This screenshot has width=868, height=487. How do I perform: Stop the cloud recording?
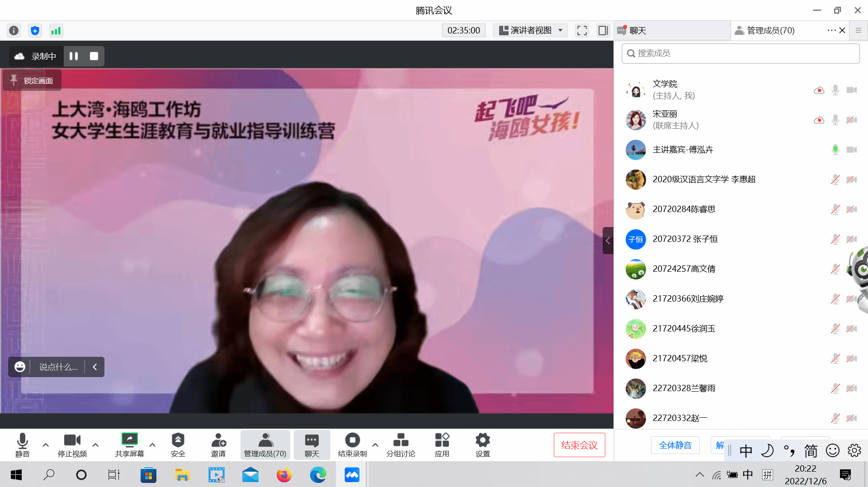coord(94,56)
